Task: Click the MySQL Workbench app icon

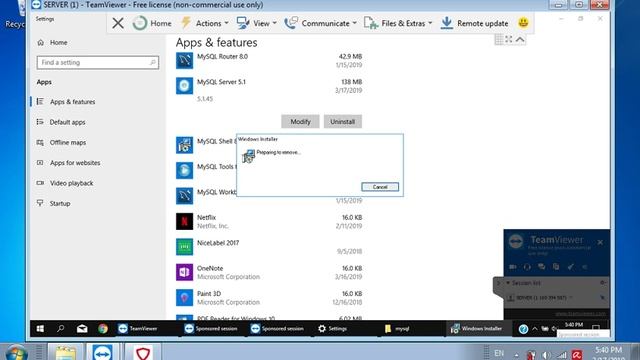Action: 184,196
